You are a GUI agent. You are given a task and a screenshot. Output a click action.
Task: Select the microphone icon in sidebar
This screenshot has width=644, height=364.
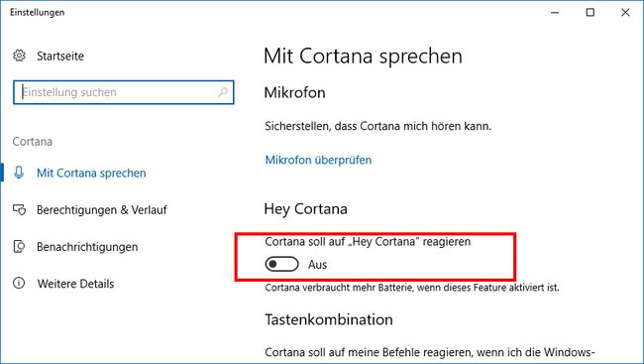click(19, 173)
